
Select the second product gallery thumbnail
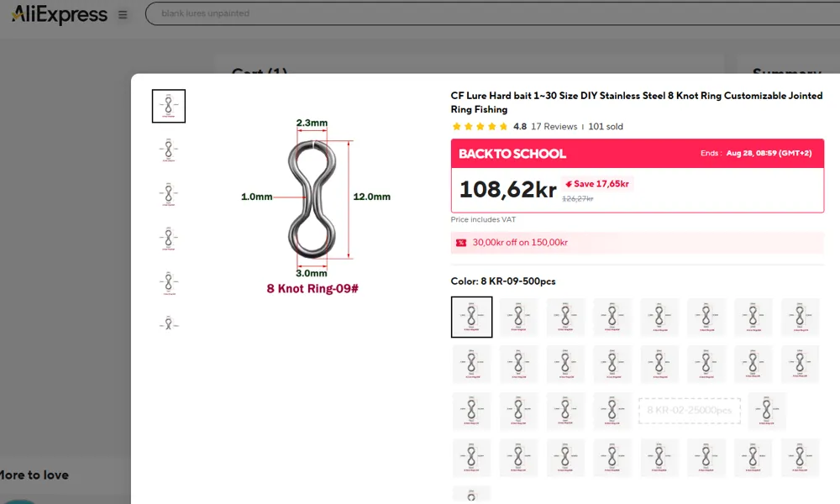pos(169,150)
